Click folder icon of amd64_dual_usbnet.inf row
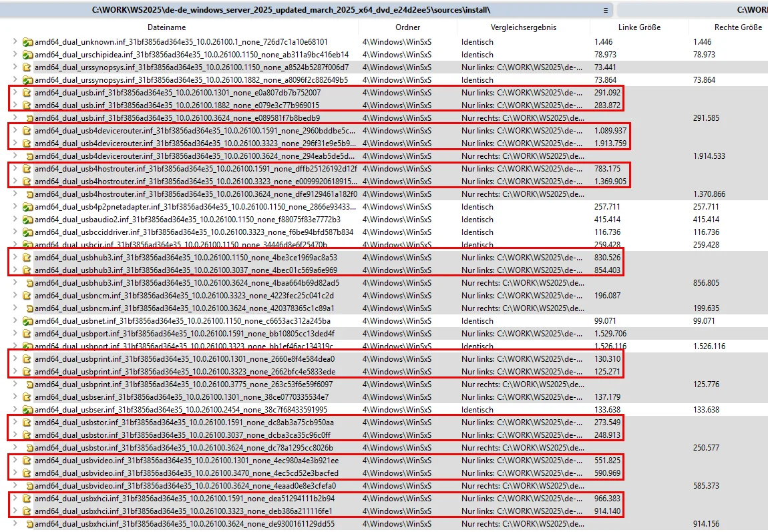Screen dimensions: 768x532 pos(27,322)
